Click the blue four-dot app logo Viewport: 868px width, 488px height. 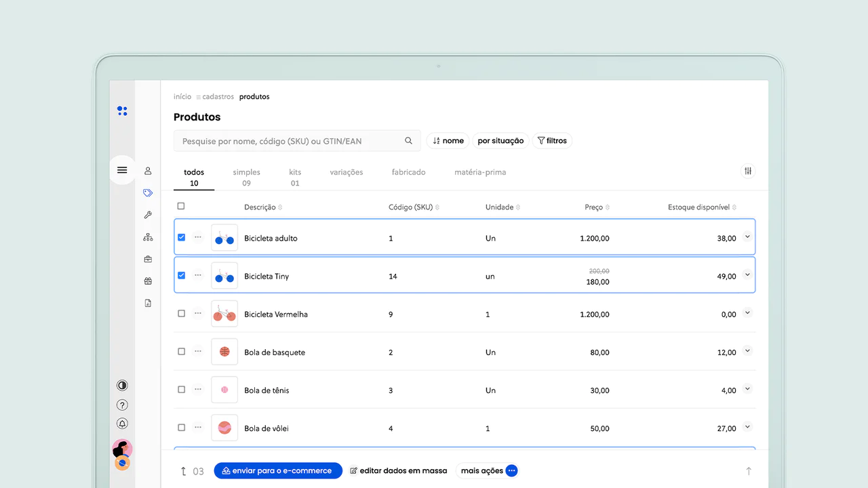122,111
